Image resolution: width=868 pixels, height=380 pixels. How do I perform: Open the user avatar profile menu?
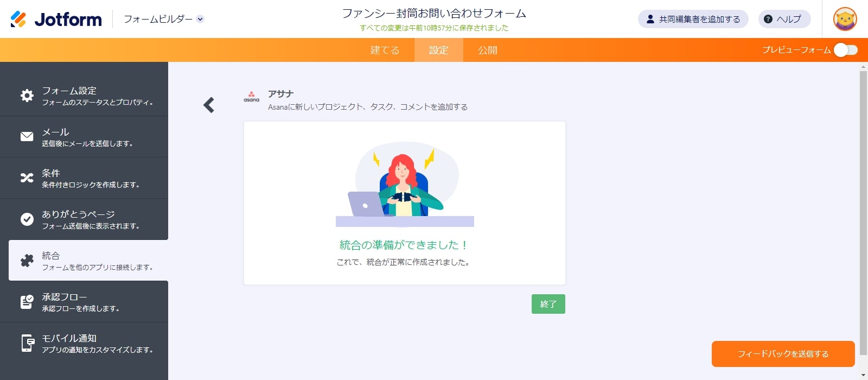tap(845, 19)
